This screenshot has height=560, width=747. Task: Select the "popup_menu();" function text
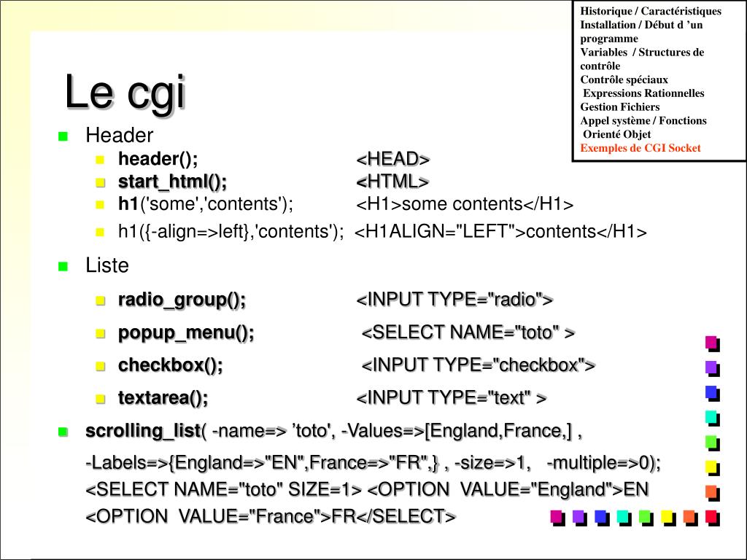[x=186, y=332]
